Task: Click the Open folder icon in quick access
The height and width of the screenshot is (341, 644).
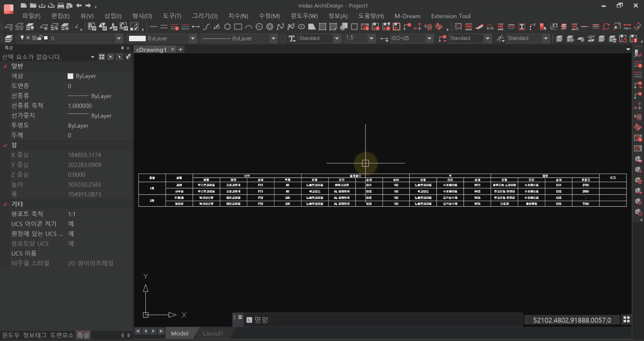Action: [33, 5]
